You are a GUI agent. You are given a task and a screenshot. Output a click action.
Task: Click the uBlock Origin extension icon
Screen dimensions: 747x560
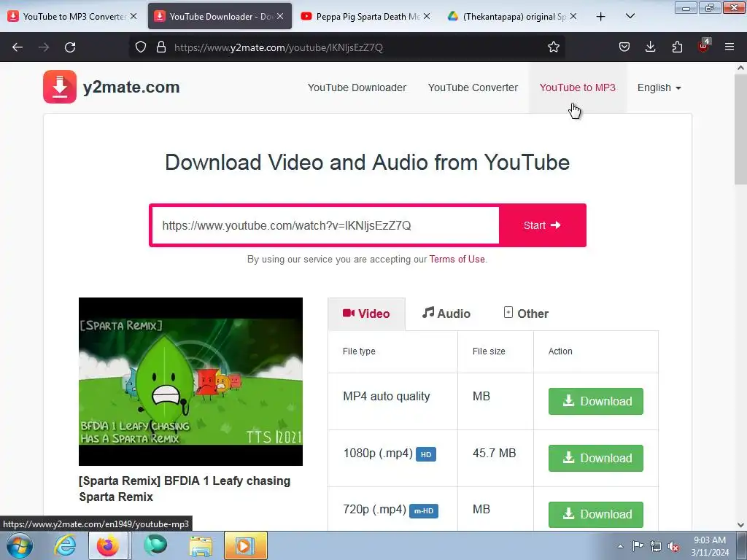point(704,46)
